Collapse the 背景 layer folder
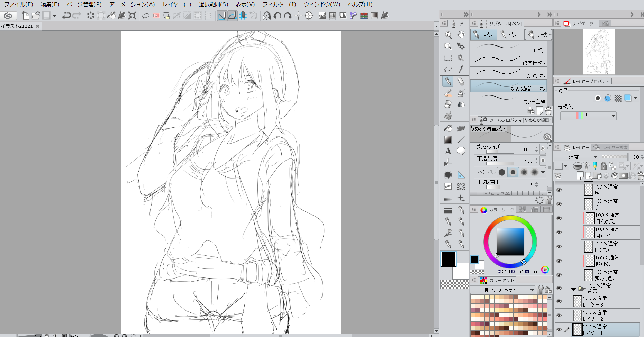This screenshot has height=337, width=644. click(x=573, y=289)
